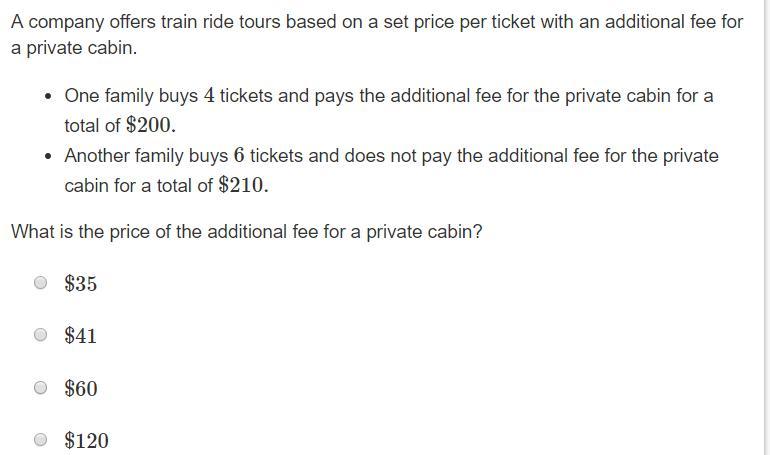Viewport: 770px width, 455px height.
Task: Pick the $120 radio button
Action: click(x=41, y=439)
